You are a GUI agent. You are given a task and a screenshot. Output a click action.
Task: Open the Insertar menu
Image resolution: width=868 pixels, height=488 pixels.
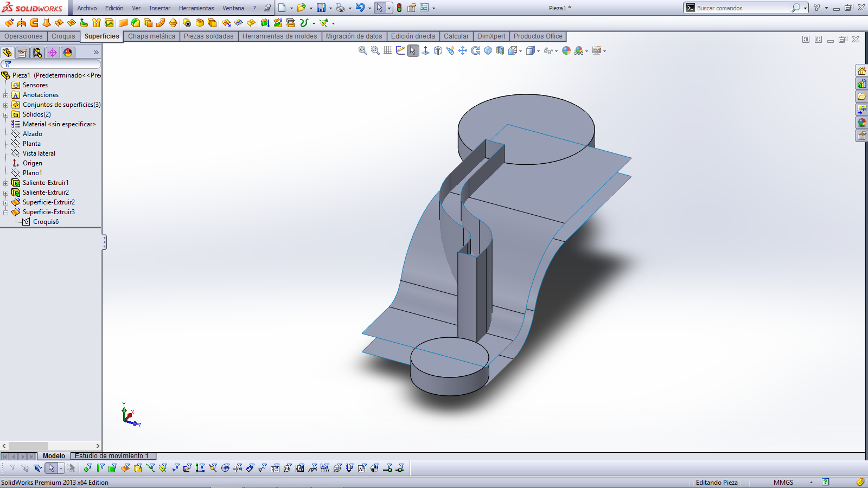click(159, 8)
